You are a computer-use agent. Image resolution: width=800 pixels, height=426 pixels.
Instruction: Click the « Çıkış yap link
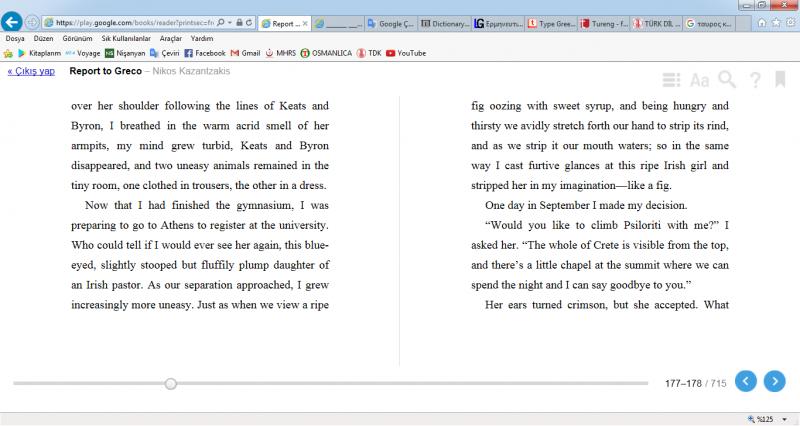[31, 71]
